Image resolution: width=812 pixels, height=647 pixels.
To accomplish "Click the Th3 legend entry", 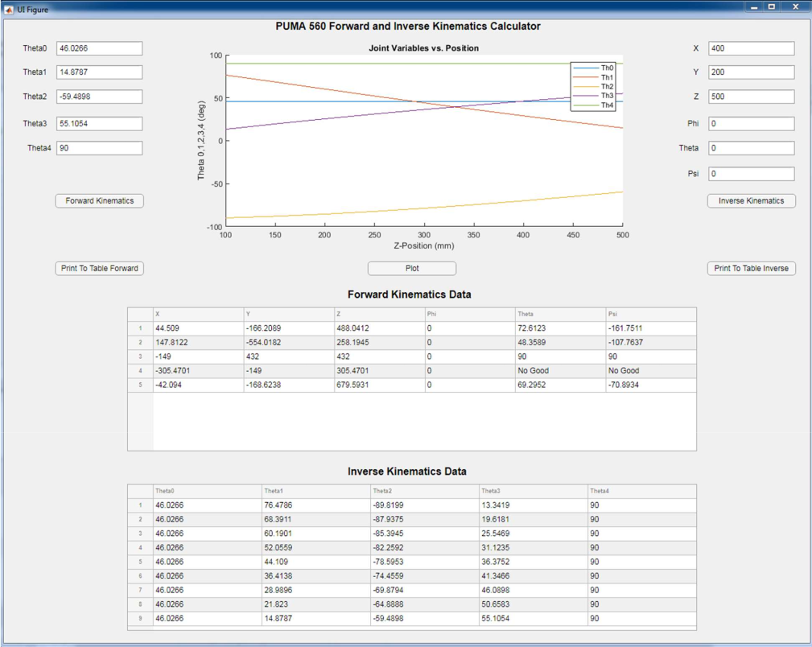I will [x=593, y=95].
